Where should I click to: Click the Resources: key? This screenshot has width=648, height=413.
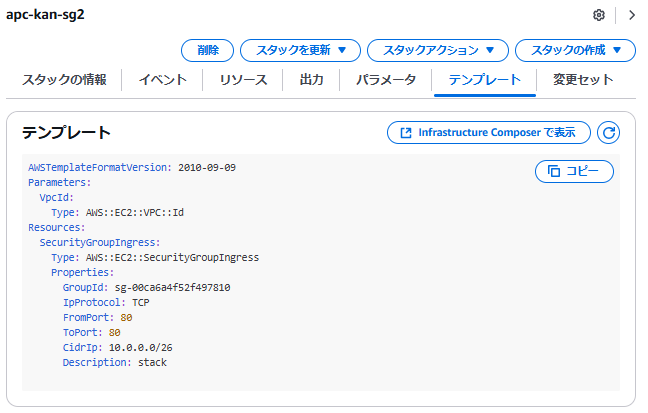coord(57,228)
